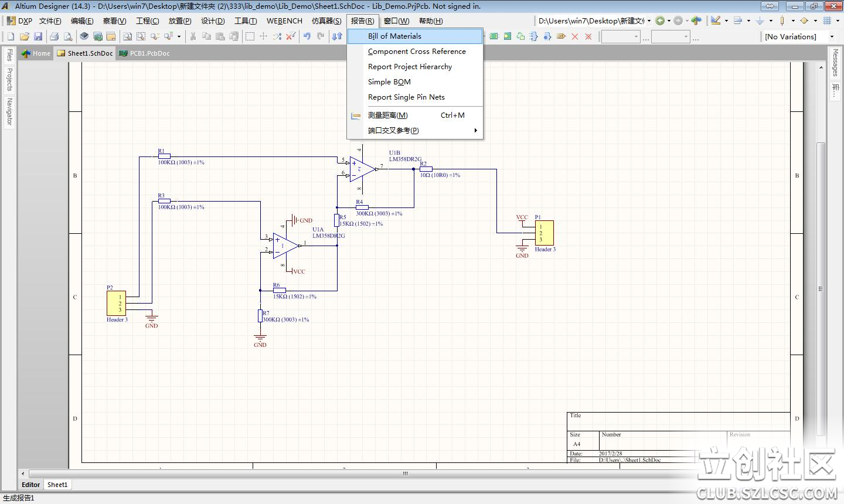Click the Place Part green component icon

[494, 36]
